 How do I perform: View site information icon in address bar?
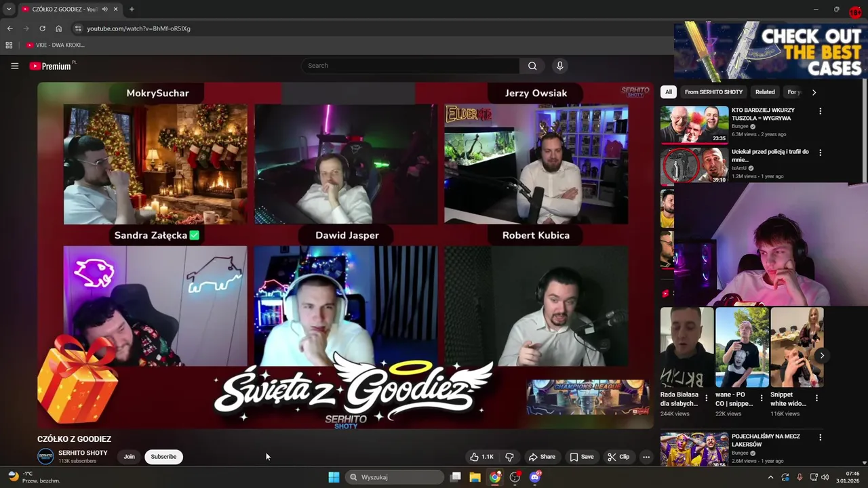pyautogui.click(x=78, y=28)
